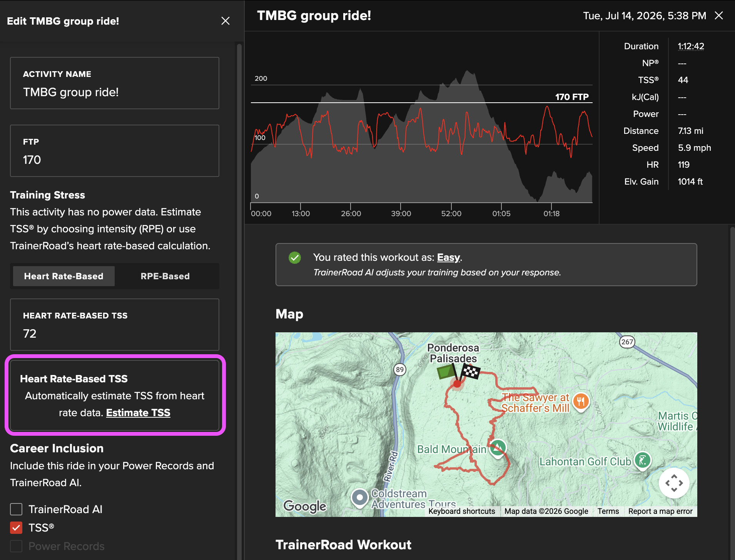Click the 39:00 timeline tick
The height and width of the screenshot is (560, 735).
tap(401, 213)
